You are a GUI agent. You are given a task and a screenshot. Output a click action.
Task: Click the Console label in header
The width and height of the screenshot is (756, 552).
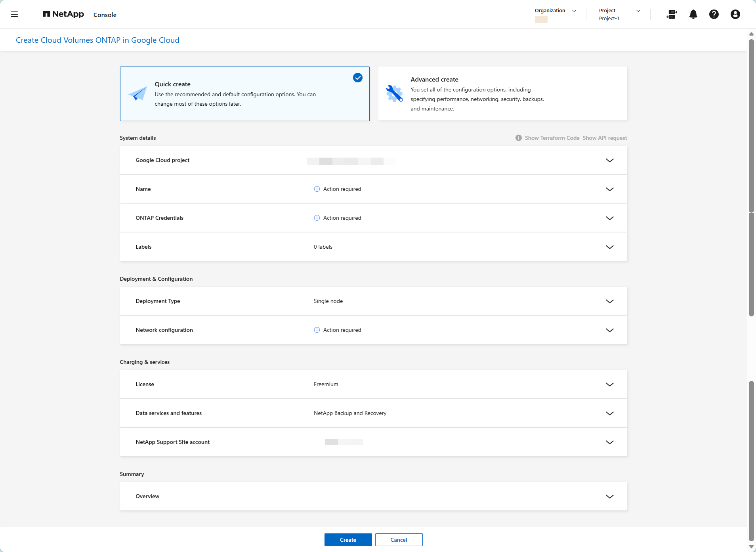tap(105, 15)
